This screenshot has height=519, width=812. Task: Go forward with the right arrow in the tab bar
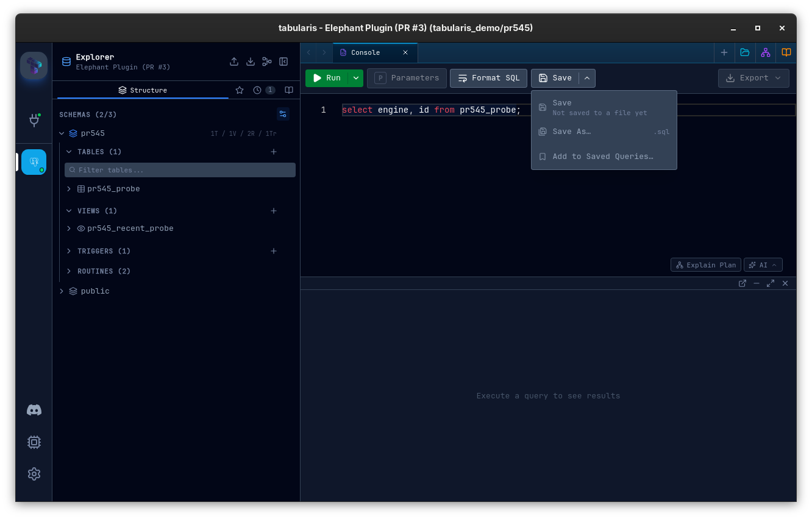324,52
